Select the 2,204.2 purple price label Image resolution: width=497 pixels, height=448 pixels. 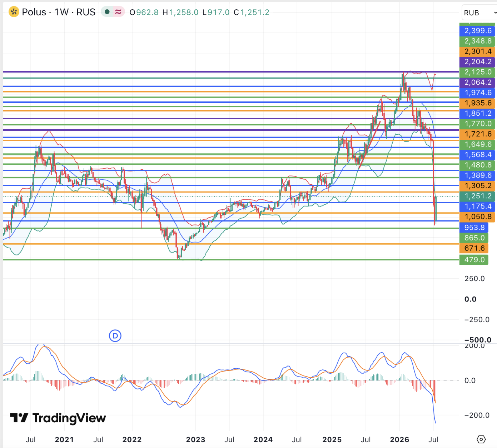tap(477, 62)
